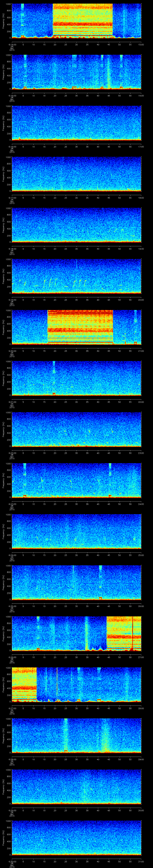Screen dimensions: 153x868
Task: Click the '6:16:00' start time label
Action: [x=12, y=147]
